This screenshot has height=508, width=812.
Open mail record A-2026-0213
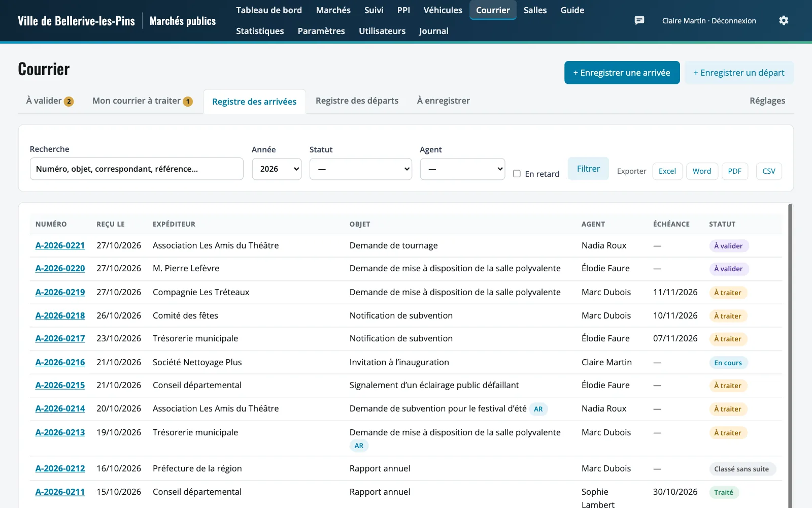pyautogui.click(x=60, y=432)
